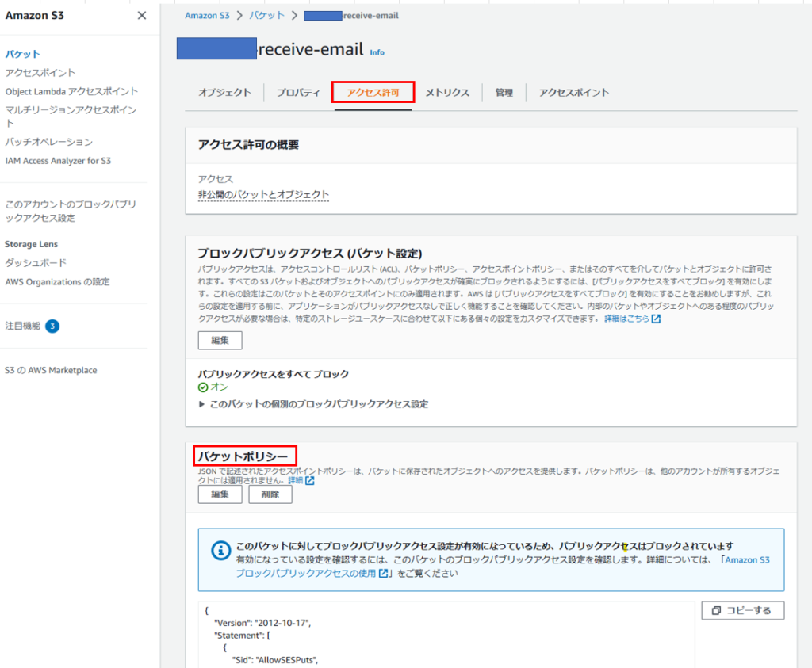
Task: Open マルチリージョンアクセスポイント in sidebar
Action: pos(71,116)
